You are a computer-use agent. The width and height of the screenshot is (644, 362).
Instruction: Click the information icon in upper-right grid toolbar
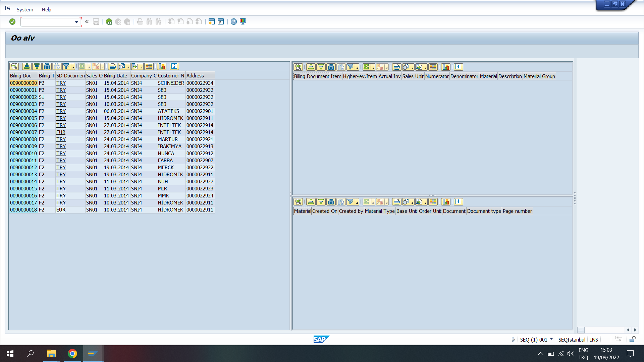click(x=458, y=67)
